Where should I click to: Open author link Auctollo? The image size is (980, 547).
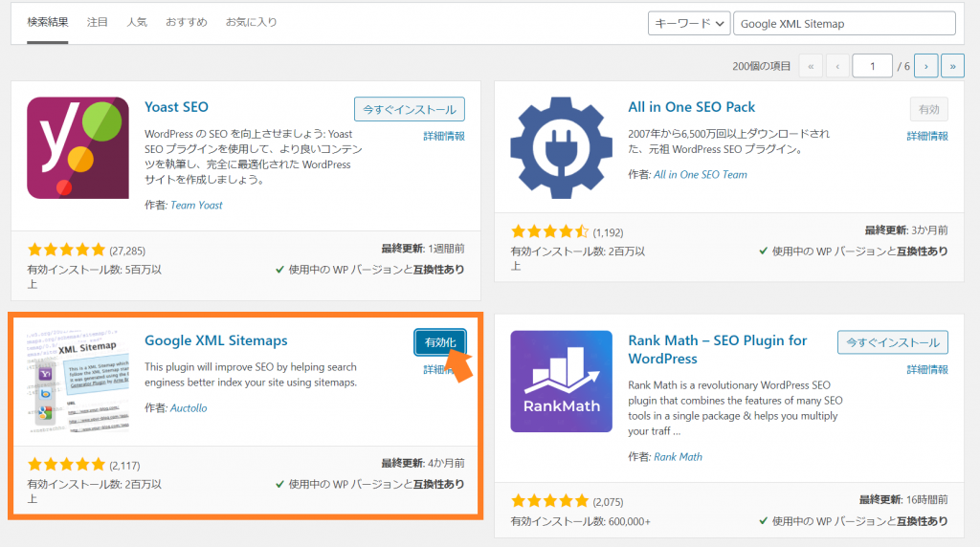[189, 407]
